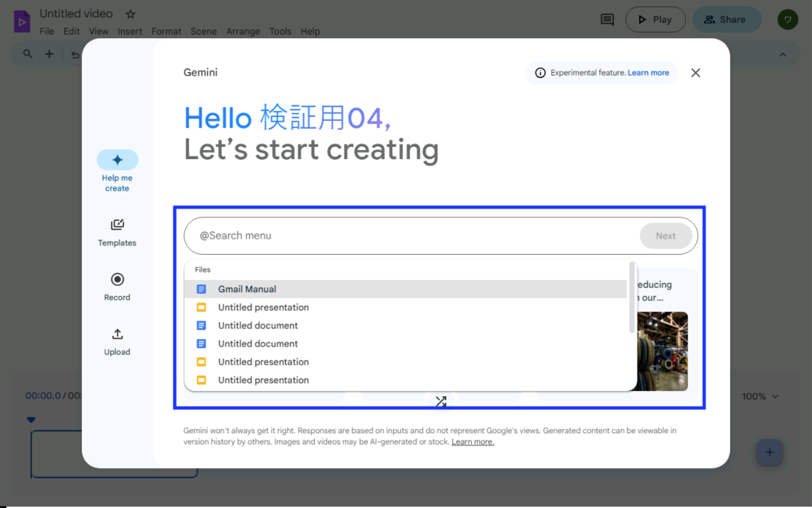Viewport: 812px width, 508px height.
Task: Click the Google Vids logo icon
Action: 22,20
